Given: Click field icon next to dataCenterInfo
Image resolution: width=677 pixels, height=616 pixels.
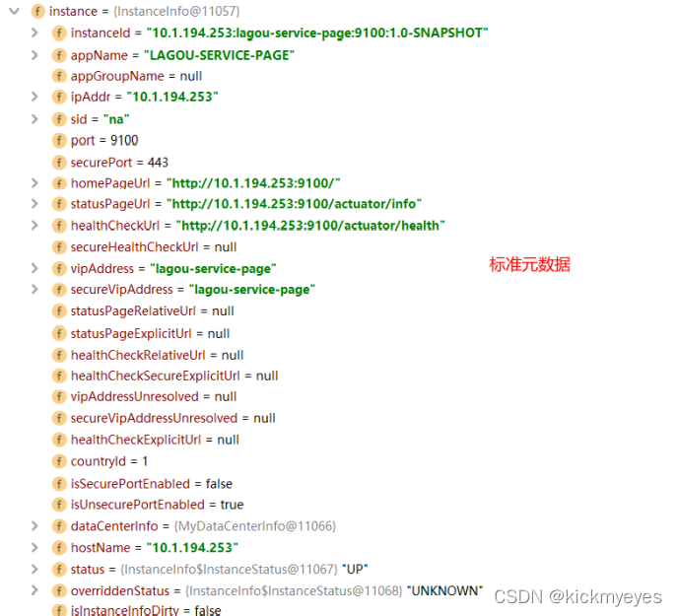Looking at the screenshot, I should [x=59, y=526].
